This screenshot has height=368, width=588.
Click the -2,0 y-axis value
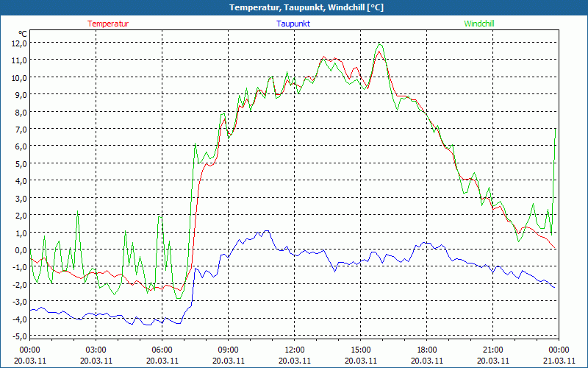pyautogui.click(x=20, y=285)
